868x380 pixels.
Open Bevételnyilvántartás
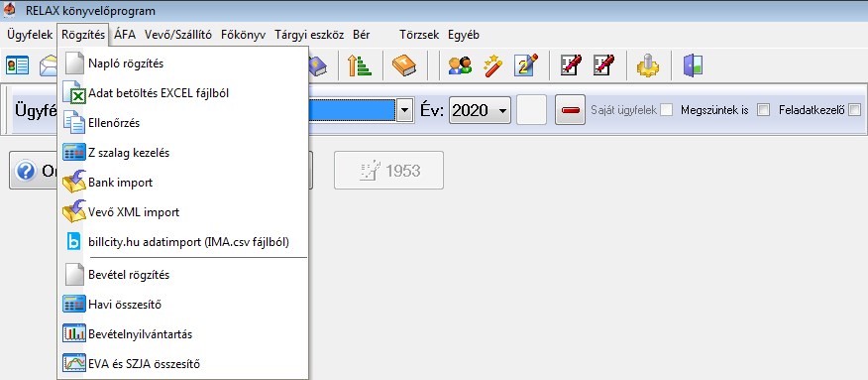[182, 334]
